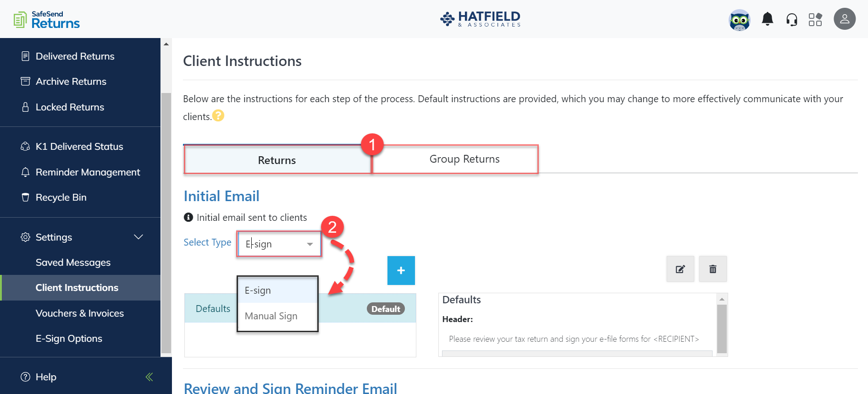
Task: Collapse the Settings section chevron
Action: pos(138,237)
